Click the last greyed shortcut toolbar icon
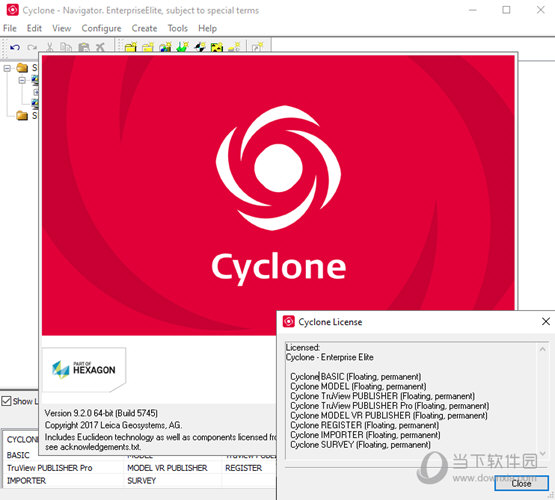555x500 pixels. [257, 47]
